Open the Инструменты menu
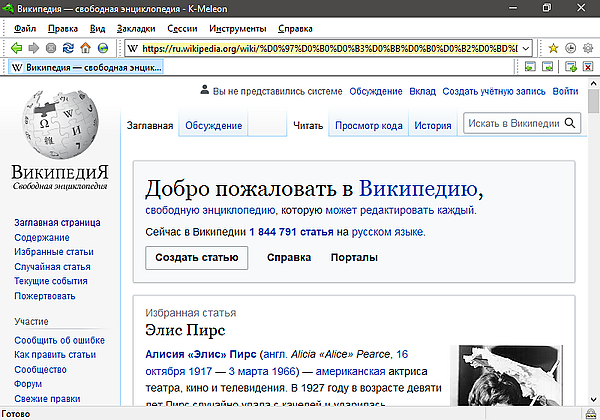Viewport: 600px width, 420px height. 238,29
